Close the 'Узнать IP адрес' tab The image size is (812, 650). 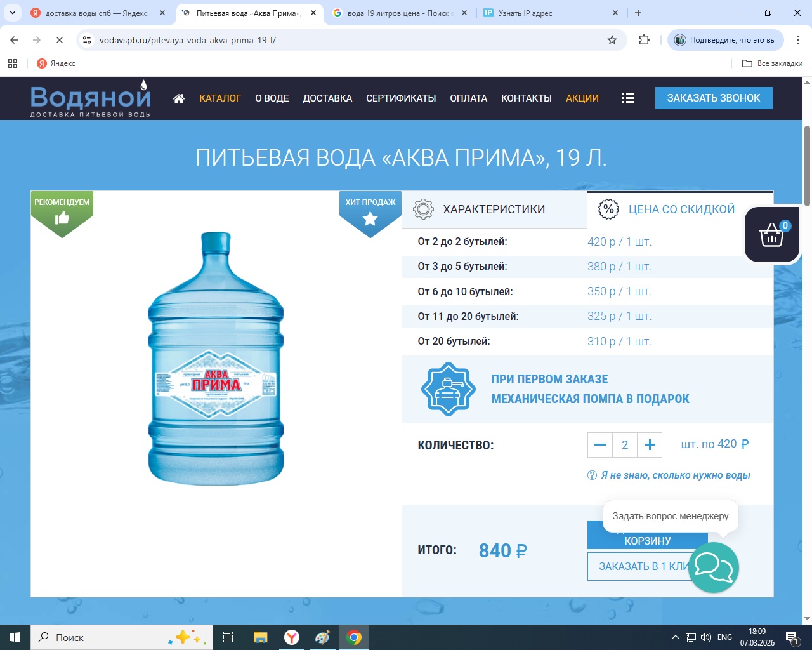pyautogui.click(x=615, y=13)
